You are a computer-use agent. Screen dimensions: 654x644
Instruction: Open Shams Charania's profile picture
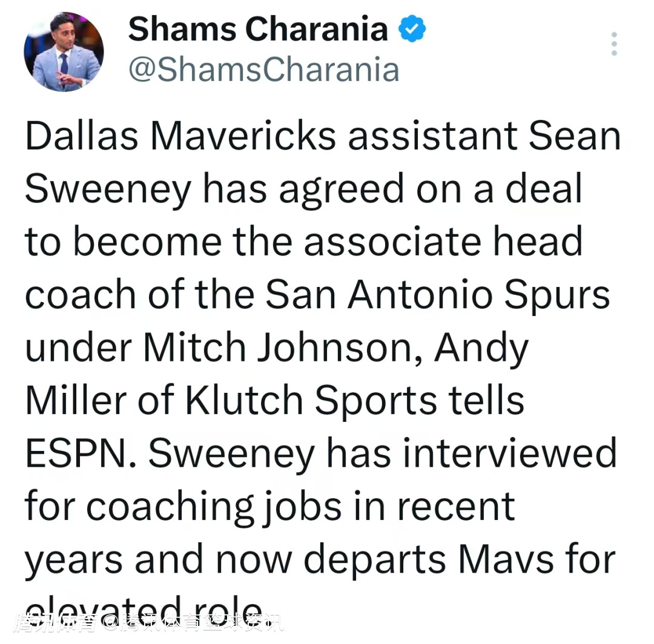[x=64, y=51]
